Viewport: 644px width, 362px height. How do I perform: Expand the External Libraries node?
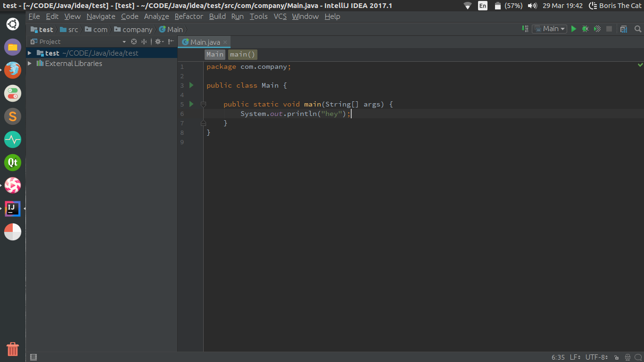tap(30, 64)
